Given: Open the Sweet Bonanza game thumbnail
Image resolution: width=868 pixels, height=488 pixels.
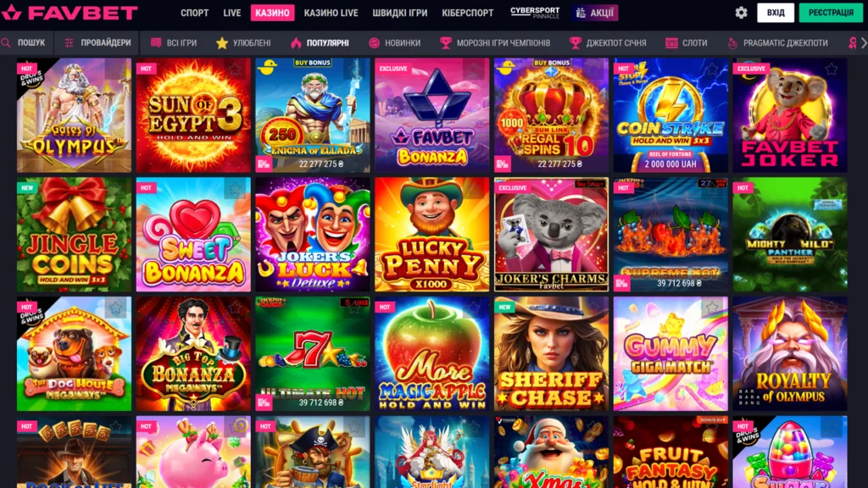Looking at the screenshot, I should click(193, 235).
